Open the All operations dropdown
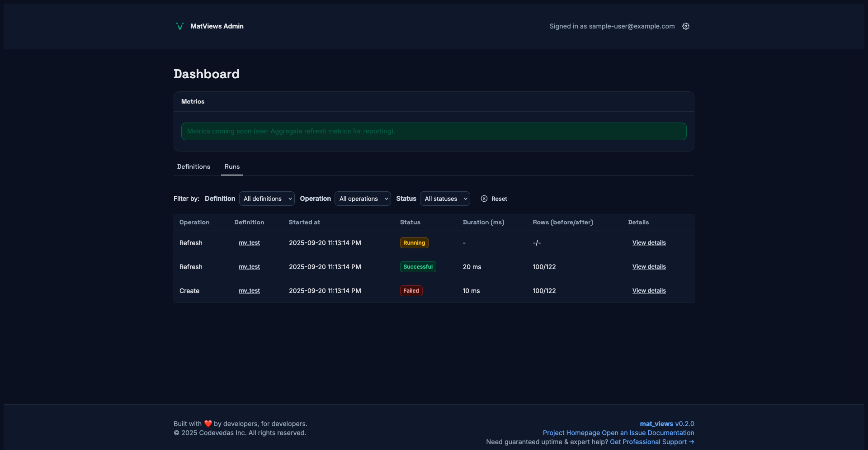 (363, 199)
